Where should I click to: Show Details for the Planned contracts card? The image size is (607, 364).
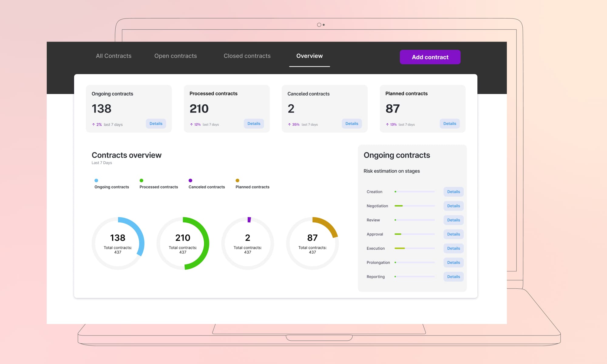(449, 123)
